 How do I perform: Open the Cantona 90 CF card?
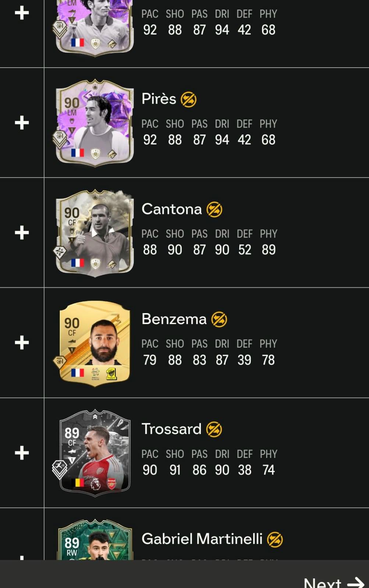[95, 233]
